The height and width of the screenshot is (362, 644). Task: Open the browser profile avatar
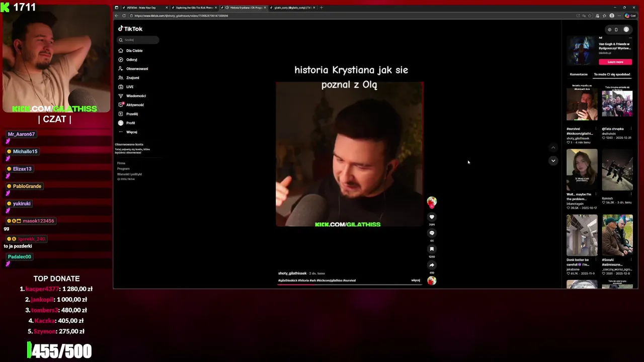[612, 16]
